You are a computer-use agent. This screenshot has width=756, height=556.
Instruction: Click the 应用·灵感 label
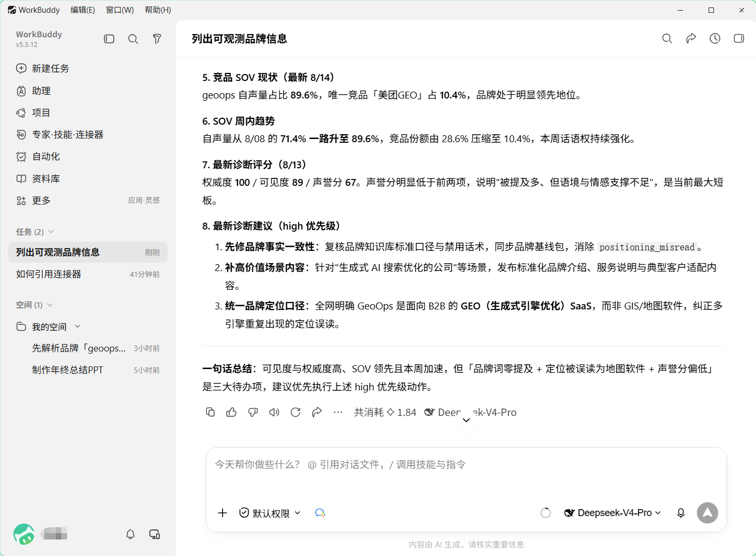click(144, 200)
